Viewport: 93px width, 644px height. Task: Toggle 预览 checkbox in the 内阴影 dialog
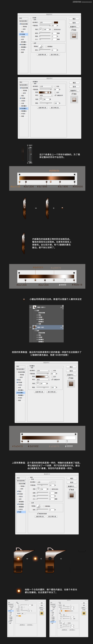tap(72, 30)
